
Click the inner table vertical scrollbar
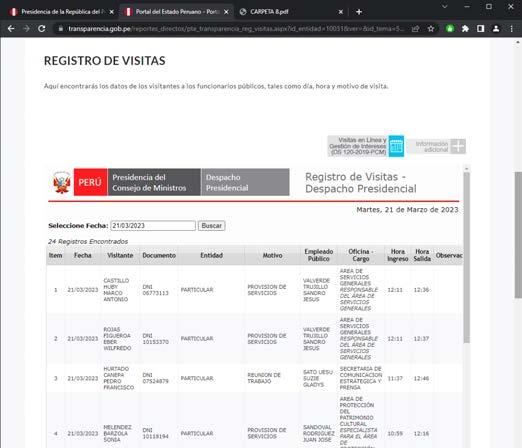pyautogui.click(x=467, y=257)
